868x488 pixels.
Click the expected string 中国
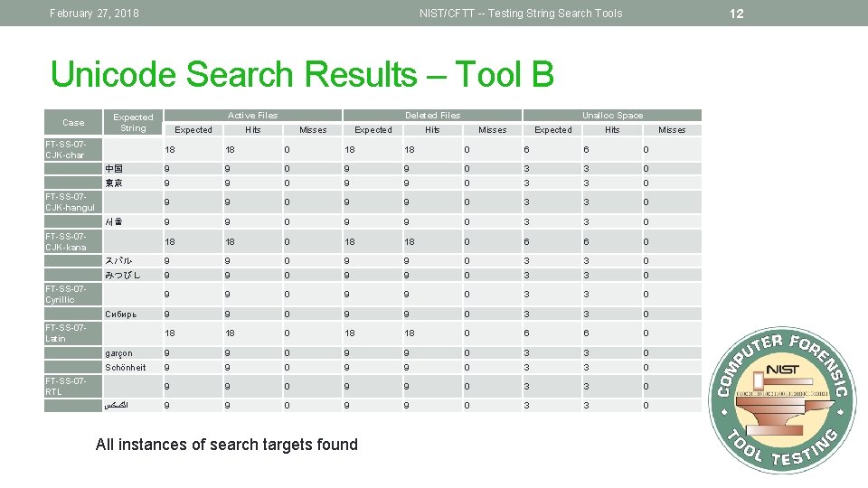[114, 169]
